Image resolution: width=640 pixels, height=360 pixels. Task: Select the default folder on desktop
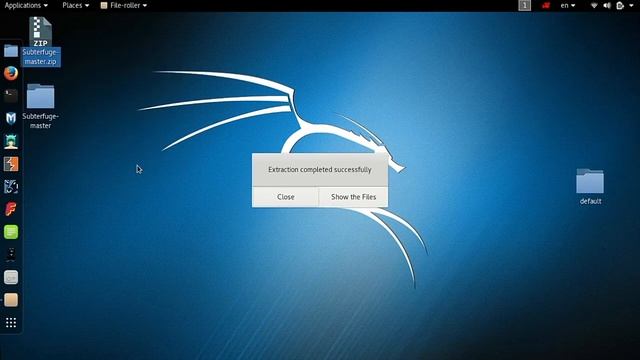(590, 186)
